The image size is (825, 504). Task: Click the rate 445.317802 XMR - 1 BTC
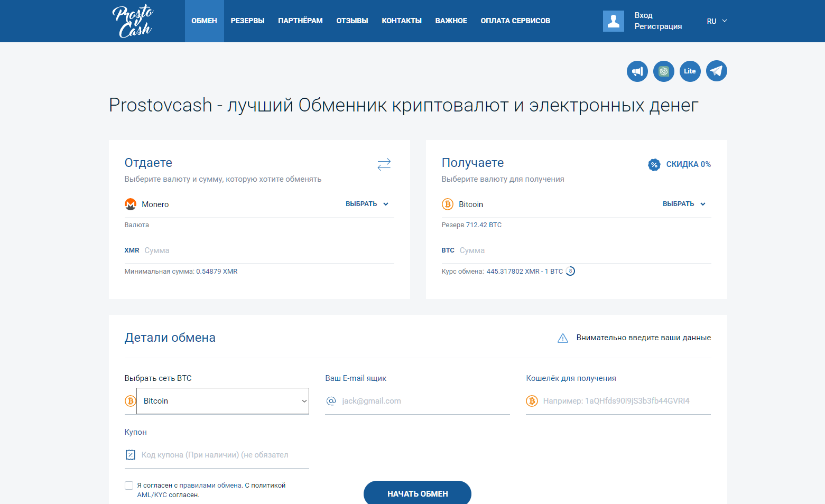pyautogui.click(x=525, y=272)
